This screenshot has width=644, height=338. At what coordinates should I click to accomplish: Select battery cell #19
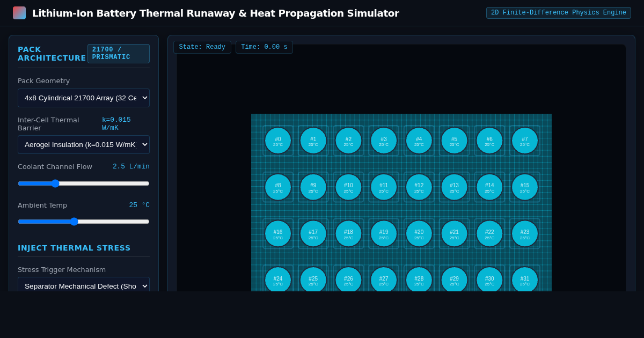[384, 234]
